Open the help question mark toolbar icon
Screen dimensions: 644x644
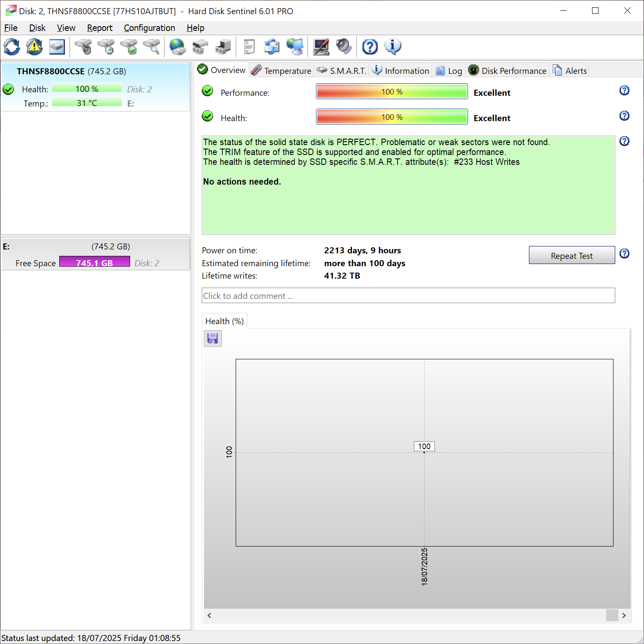pos(370,47)
